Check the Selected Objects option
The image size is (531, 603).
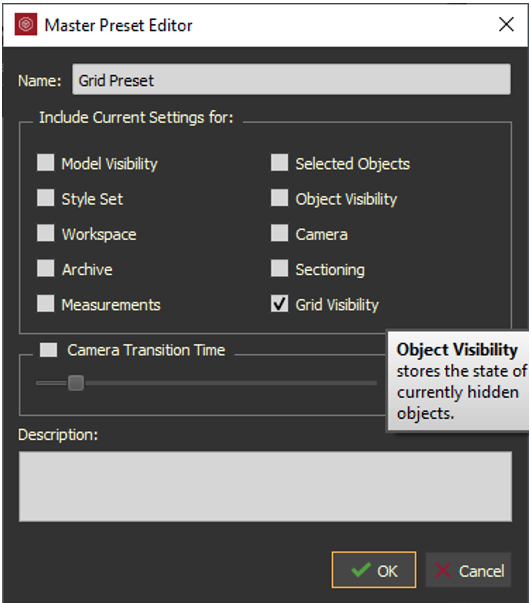pyautogui.click(x=279, y=162)
